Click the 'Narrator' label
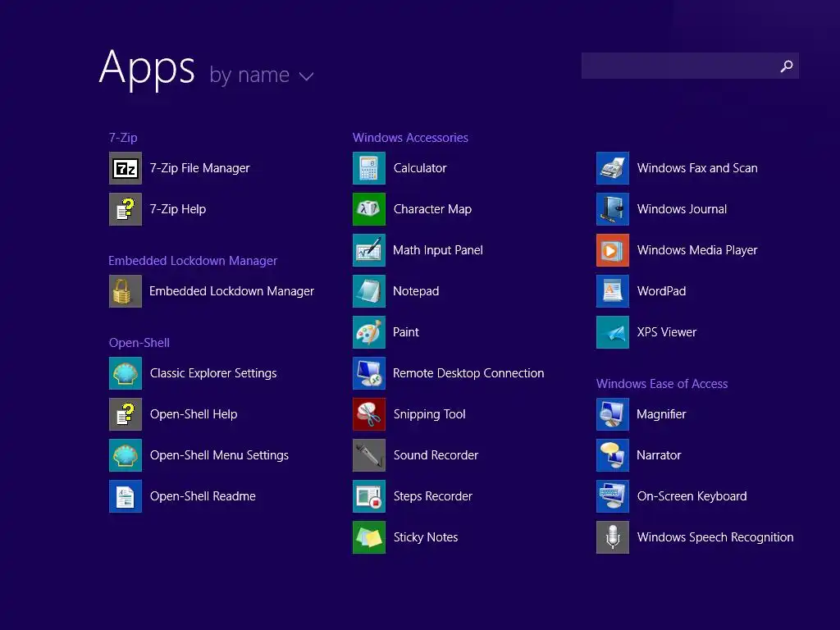Viewport: 840px width, 630px height. point(659,455)
